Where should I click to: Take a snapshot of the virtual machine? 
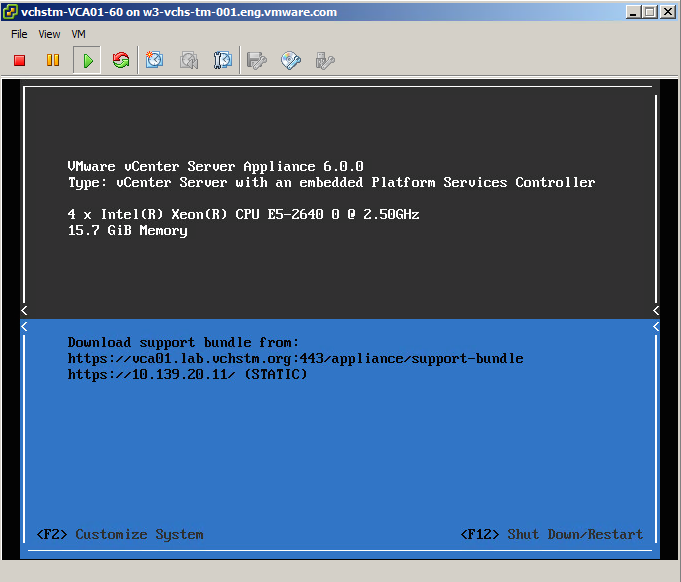(x=154, y=60)
